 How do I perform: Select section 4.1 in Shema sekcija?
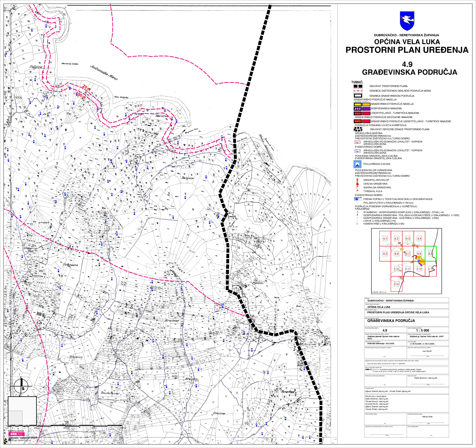385,239
